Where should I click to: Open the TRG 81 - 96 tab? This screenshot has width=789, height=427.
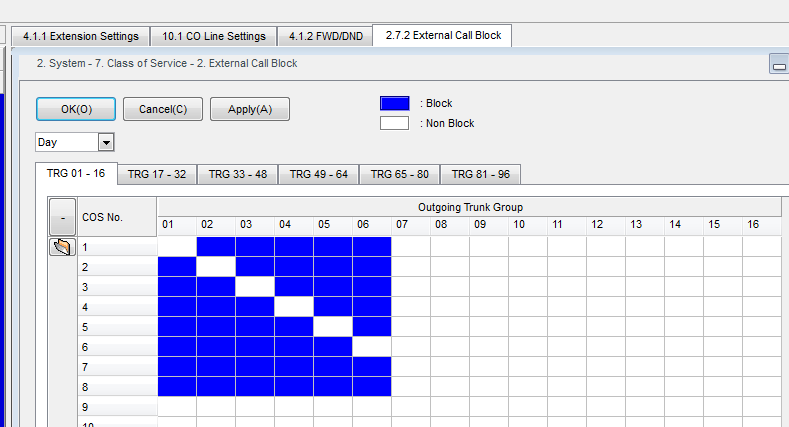(481, 175)
